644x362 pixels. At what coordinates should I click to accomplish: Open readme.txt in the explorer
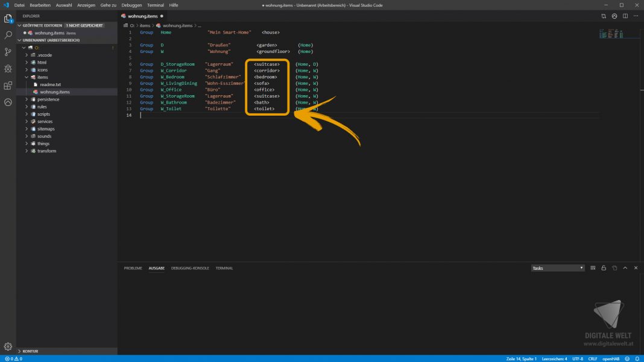point(50,85)
